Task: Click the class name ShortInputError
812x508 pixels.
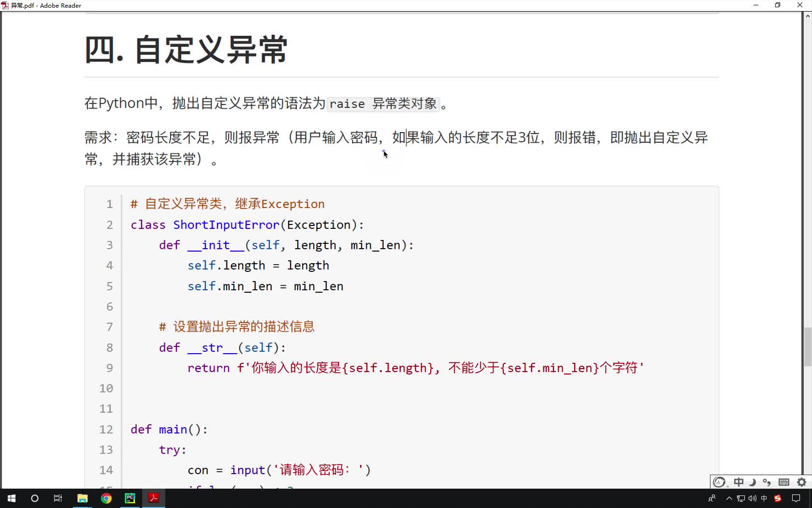Action: pyautogui.click(x=226, y=225)
